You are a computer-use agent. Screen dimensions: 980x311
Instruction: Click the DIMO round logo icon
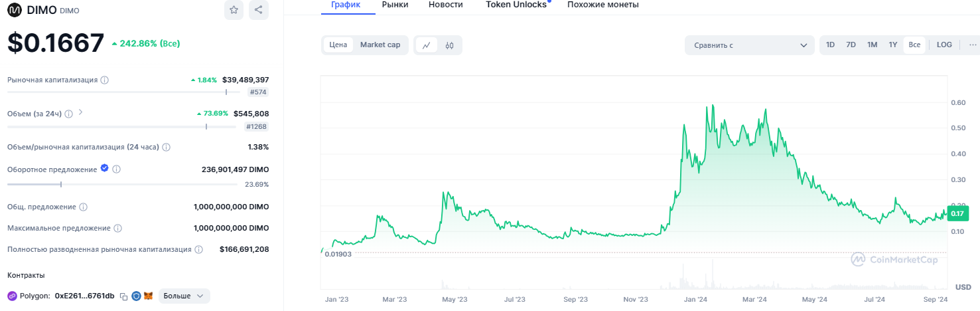click(14, 10)
